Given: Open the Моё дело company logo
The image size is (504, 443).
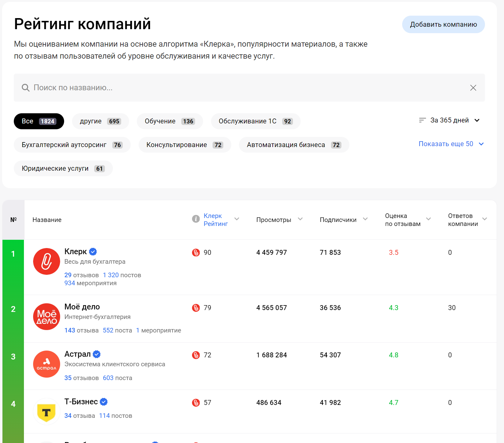Looking at the screenshot, I should pos(46,317).
